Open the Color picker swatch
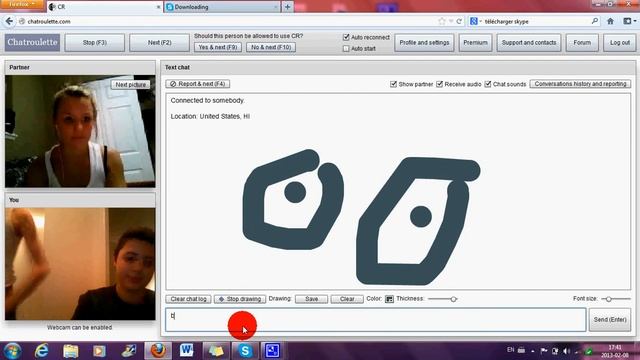 click(x=389, y=299)
